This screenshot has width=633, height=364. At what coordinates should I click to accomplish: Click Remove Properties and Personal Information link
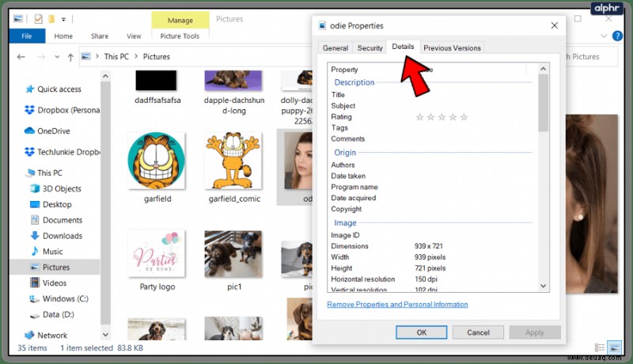click(x=397, y=305)
